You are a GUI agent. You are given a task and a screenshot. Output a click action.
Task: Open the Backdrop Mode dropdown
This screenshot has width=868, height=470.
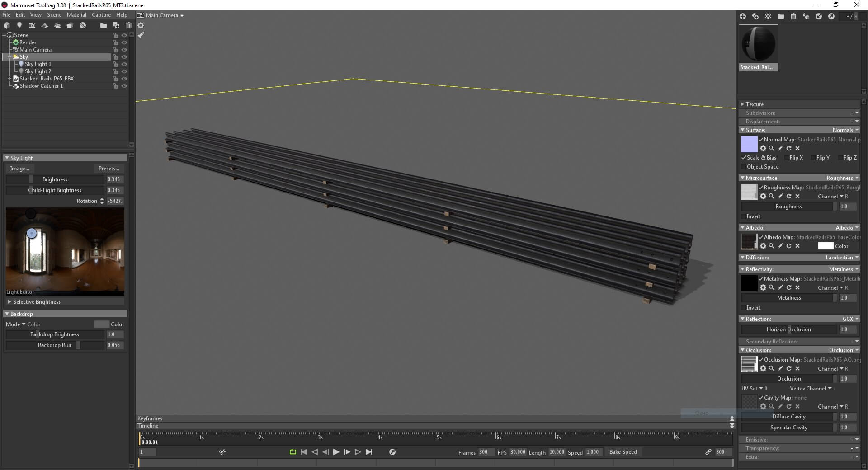pyautogui.click(x=23, y=324)
